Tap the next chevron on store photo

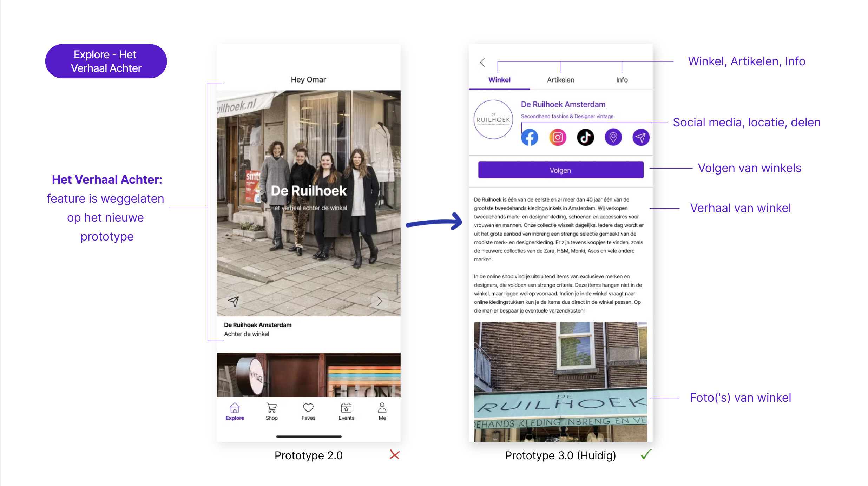[380, 301]
